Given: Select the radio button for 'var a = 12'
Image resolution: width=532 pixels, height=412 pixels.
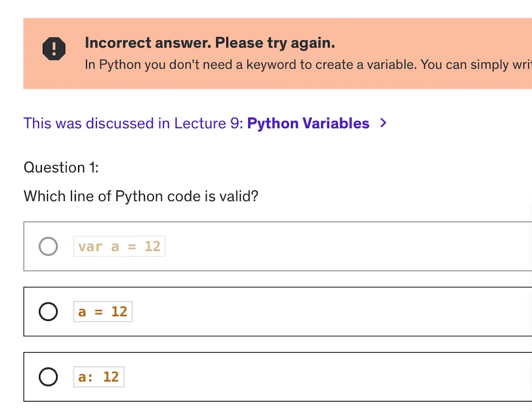Looking at the screenshot, I should tap(48, 246).
